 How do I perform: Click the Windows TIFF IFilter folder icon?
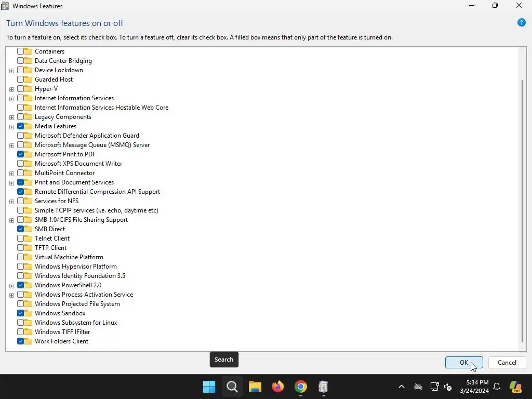tap(28, 332)
